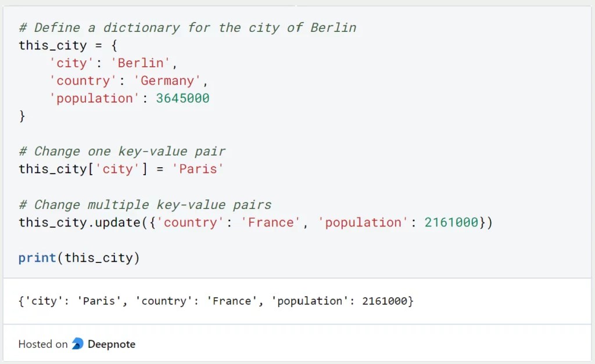
Task: Click the population value 3645000
Action: coord(184,98)
